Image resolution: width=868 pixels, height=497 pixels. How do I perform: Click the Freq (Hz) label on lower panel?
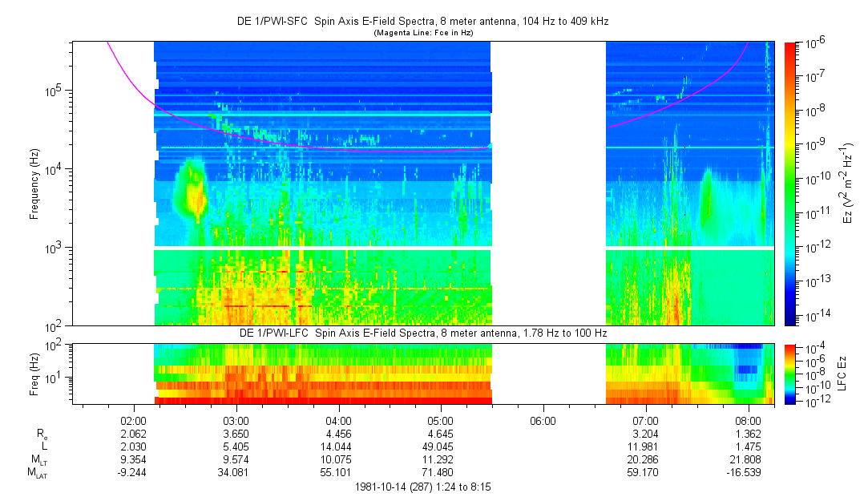point(34,374)
